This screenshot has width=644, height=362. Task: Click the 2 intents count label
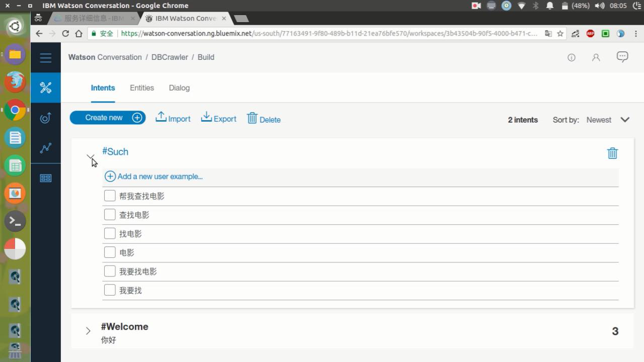(523, 120)
